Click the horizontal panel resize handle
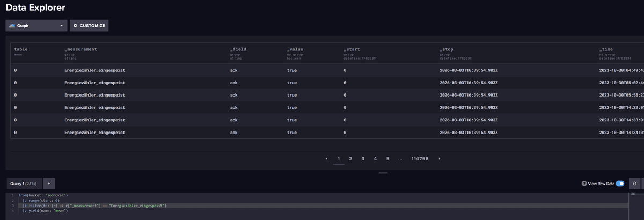This screenshot has height=220, width=644. click(x=383, y=173)
